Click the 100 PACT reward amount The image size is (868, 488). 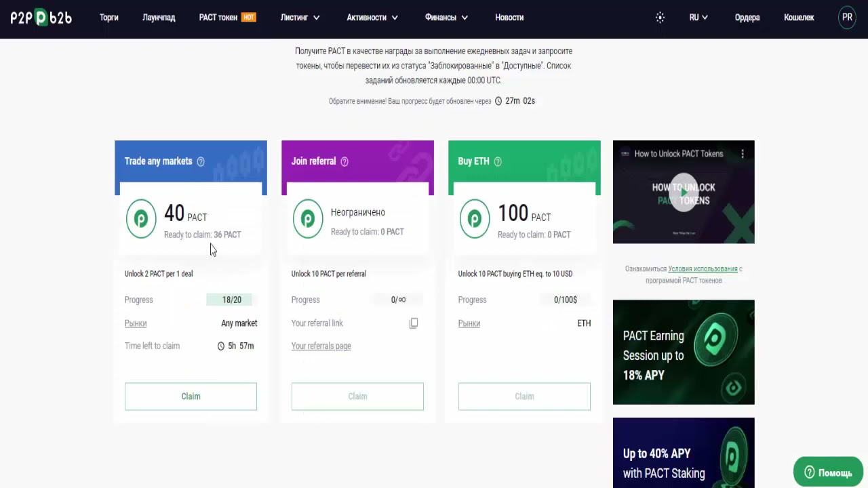click(x=524, y=213)
